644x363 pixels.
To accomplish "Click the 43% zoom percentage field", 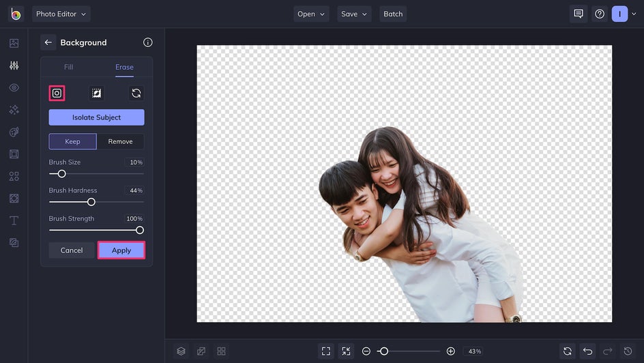I will [474, 351].
